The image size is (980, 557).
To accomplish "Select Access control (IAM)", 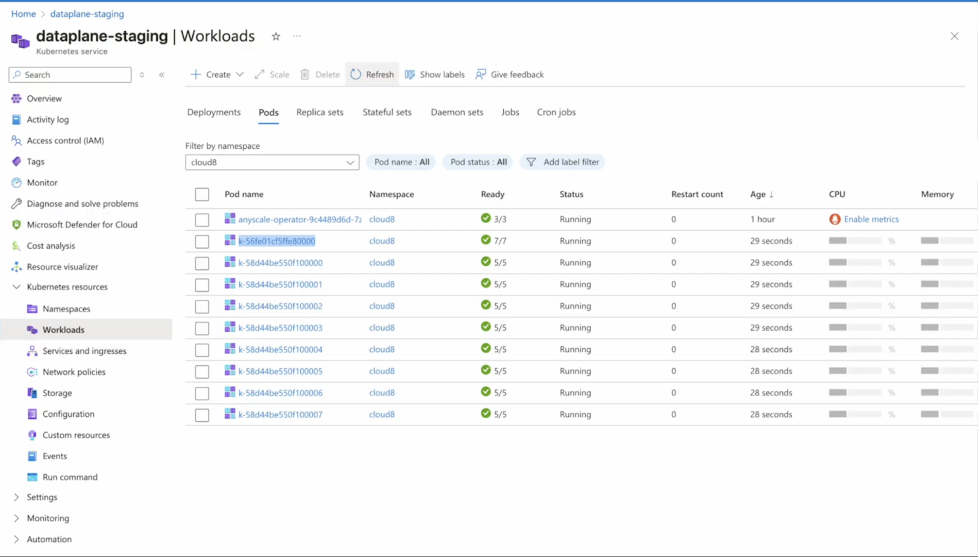I will pos(65,140).
